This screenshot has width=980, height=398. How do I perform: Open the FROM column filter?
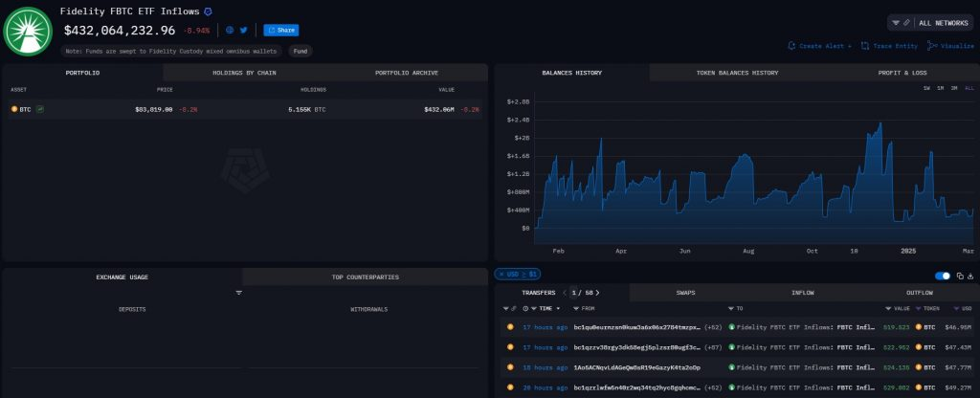577,309
